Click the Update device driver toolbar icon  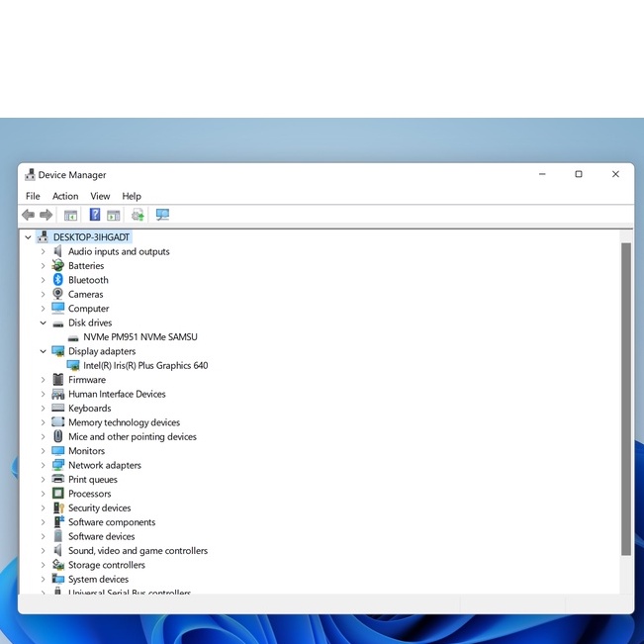coord(138,215)
